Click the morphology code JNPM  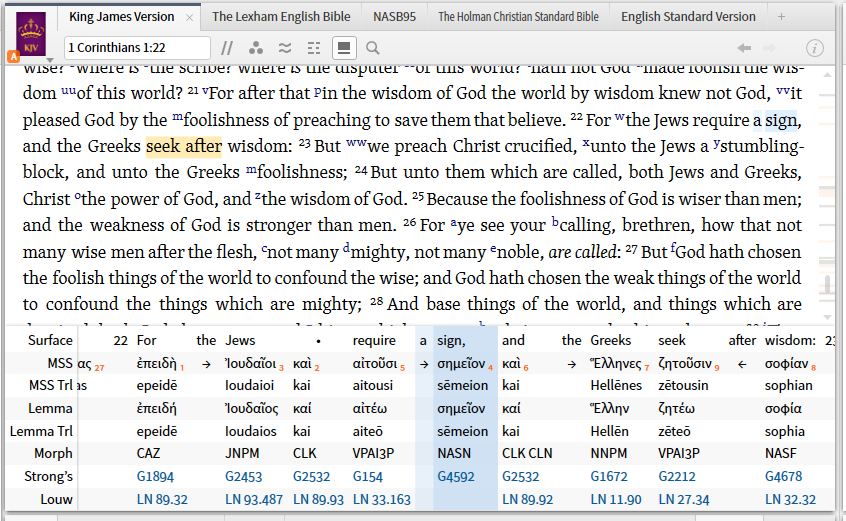pos(242,454)
